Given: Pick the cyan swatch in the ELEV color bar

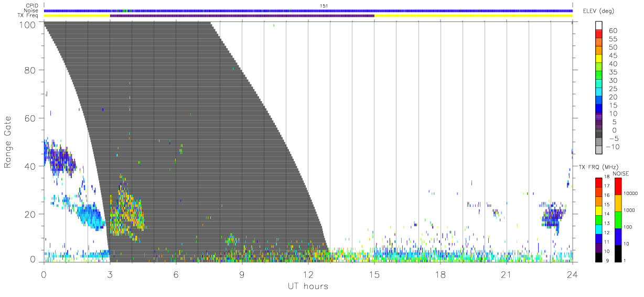Looking at the screenshot, I should [x=599, y=93].
